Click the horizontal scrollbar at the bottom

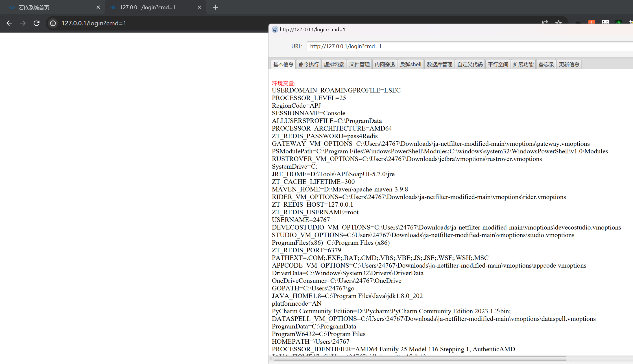pos(420,358)
